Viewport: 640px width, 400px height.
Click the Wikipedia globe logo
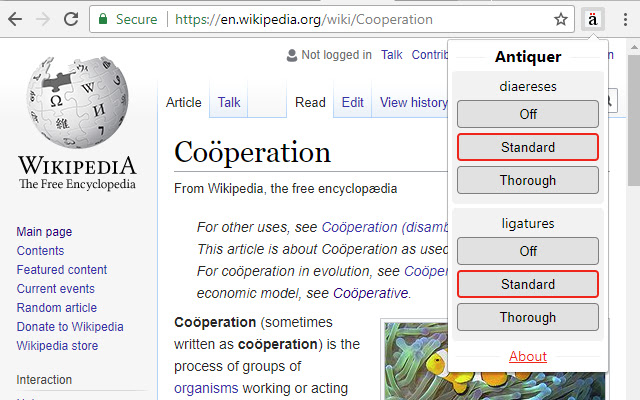(x=77, y=102)
